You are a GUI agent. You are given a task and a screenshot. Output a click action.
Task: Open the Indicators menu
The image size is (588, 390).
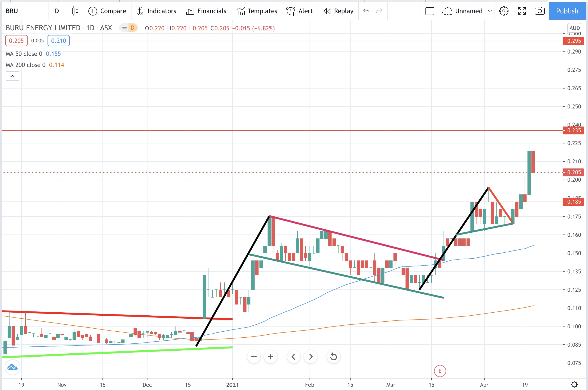point(156,11)
